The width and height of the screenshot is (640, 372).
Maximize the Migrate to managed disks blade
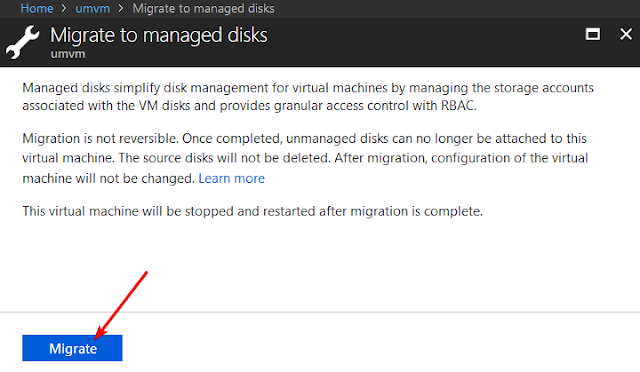(593, 34)
